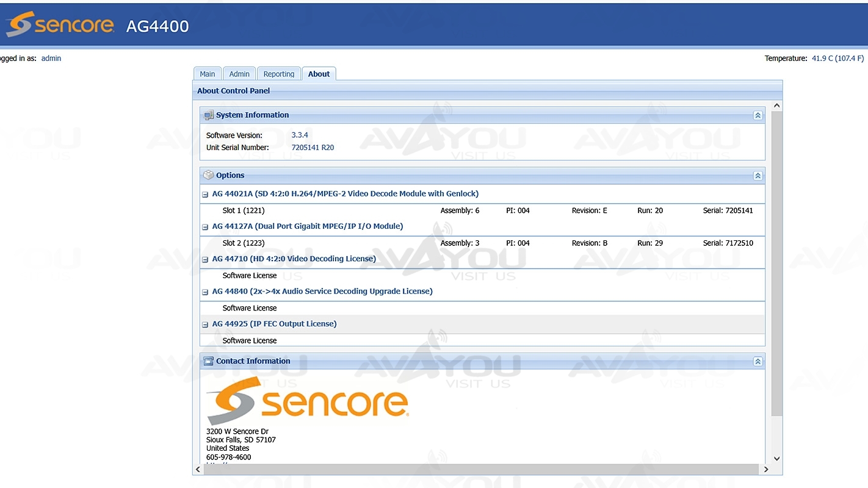
Task: Click the large Sencore contact logo
Action: tap(307, 400)
